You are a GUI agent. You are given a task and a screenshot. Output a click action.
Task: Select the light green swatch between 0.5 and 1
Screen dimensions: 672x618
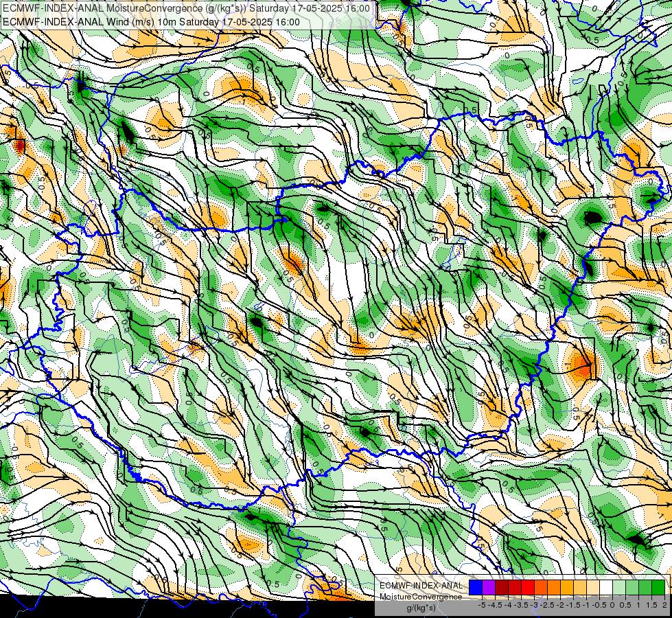[632, 588]
